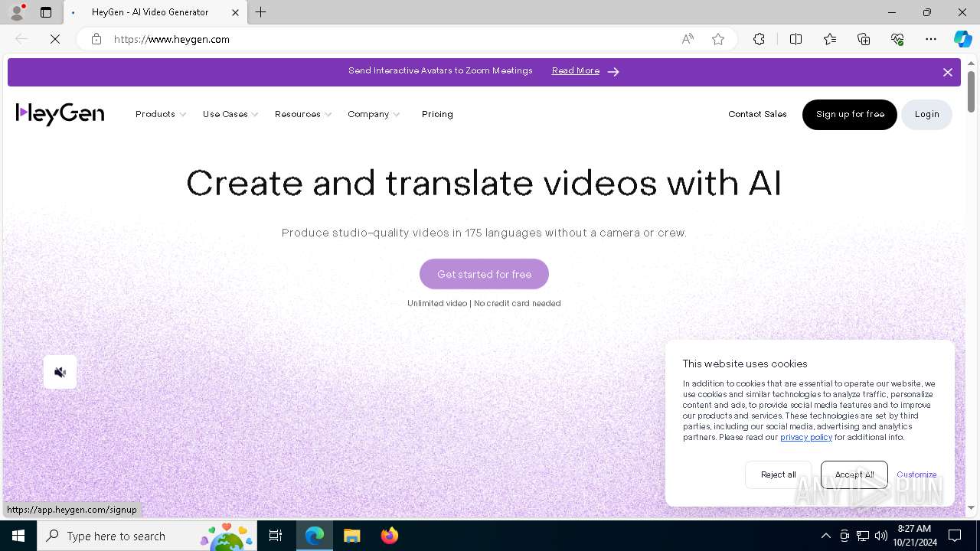Click the address bar URL
The image size is (980, 551).
(x=171, y=39)
